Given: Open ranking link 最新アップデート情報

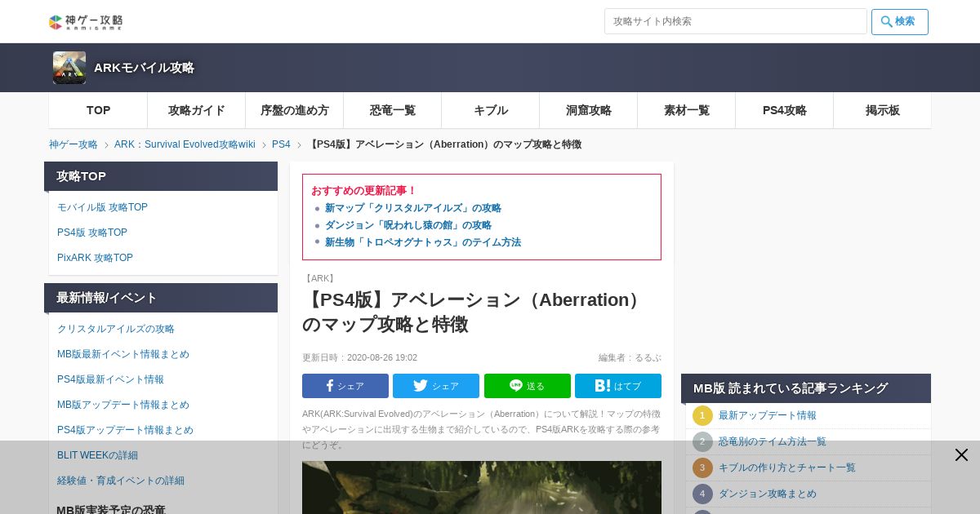Looking at the screenshot, I should (768, 415).
